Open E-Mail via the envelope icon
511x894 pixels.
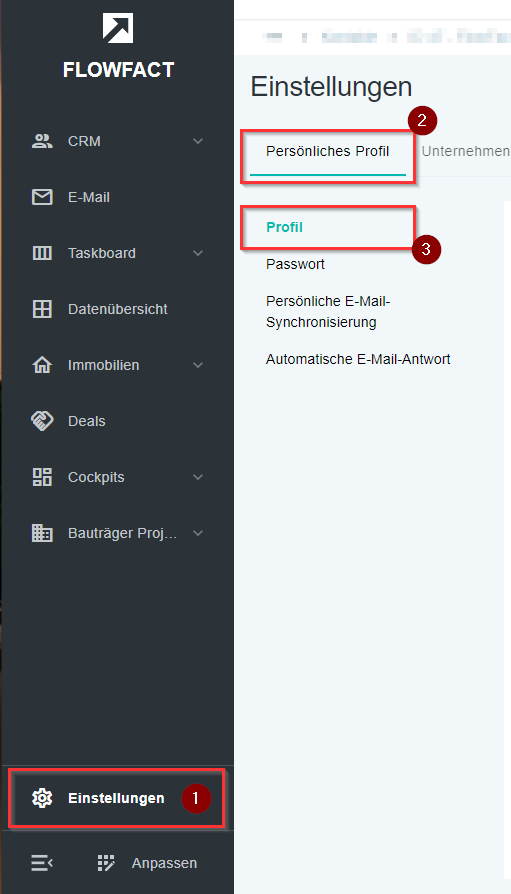coord(42,197)
